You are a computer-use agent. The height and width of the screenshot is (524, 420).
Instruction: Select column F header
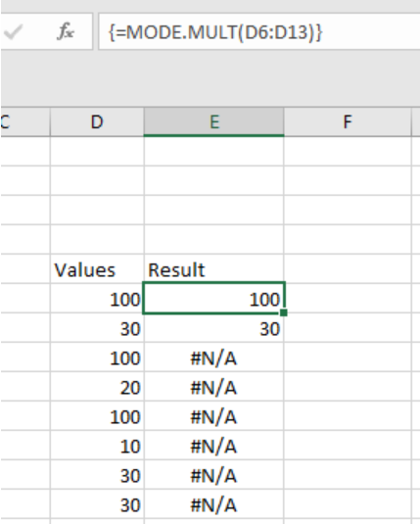(x=348, y=122)
